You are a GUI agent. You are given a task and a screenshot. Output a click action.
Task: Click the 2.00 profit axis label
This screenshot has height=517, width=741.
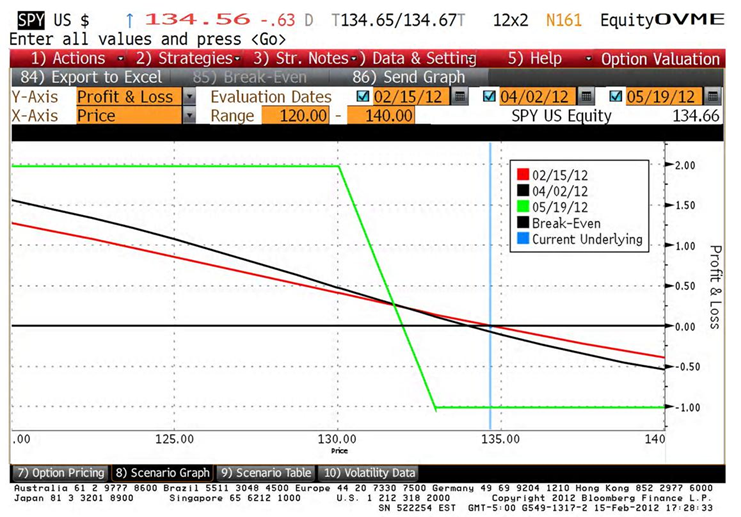685,165
